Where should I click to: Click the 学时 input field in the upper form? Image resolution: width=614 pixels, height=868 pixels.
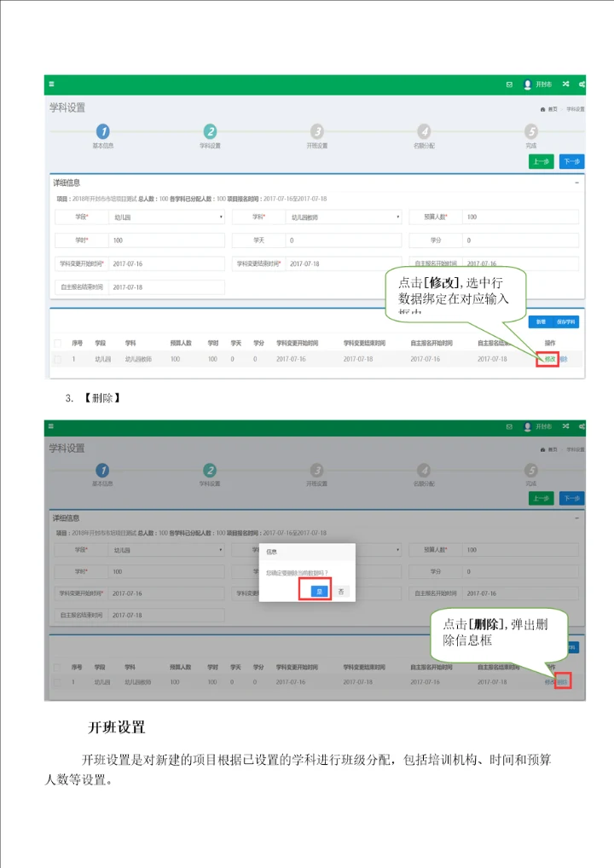point(166,240)
